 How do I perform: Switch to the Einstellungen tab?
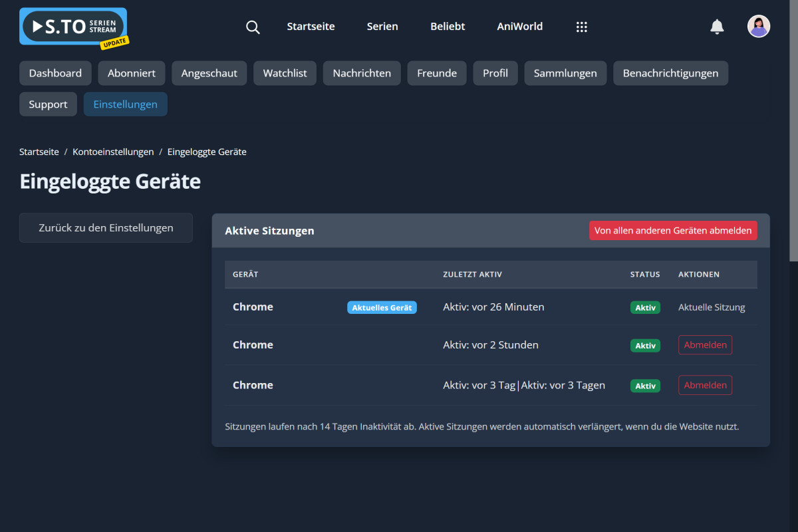[x=125, y=104]
